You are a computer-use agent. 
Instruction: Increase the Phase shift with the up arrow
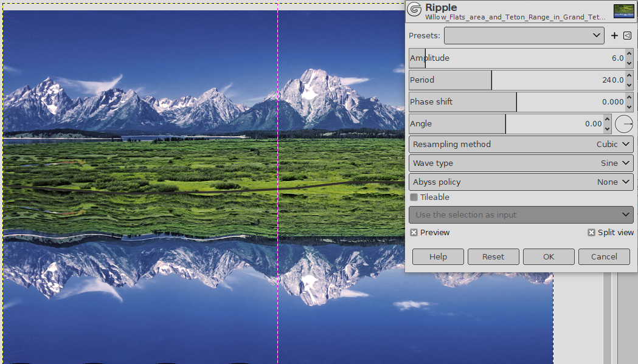coord(629,97)
